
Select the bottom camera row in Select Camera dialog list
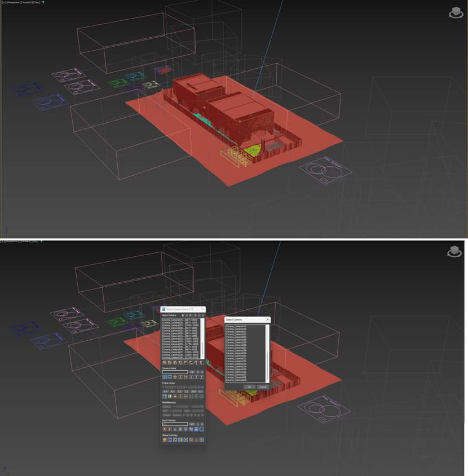pos(245,380)
